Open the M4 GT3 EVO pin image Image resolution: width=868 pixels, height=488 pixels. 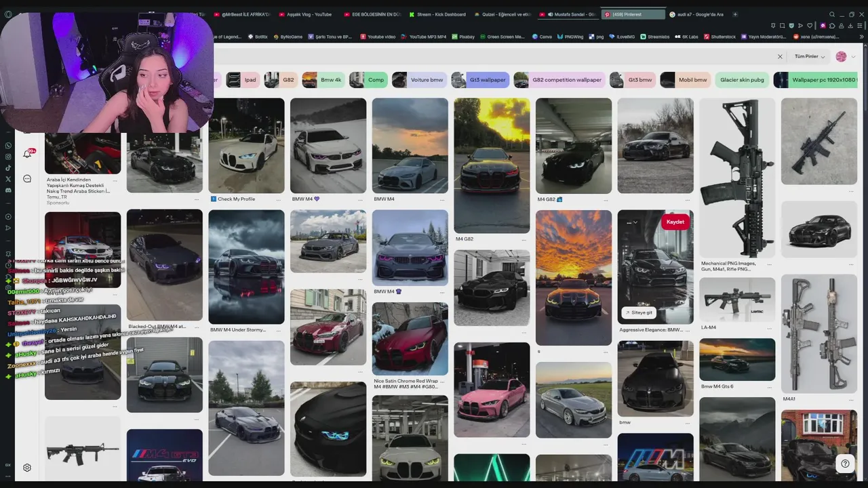pos(164,455)
